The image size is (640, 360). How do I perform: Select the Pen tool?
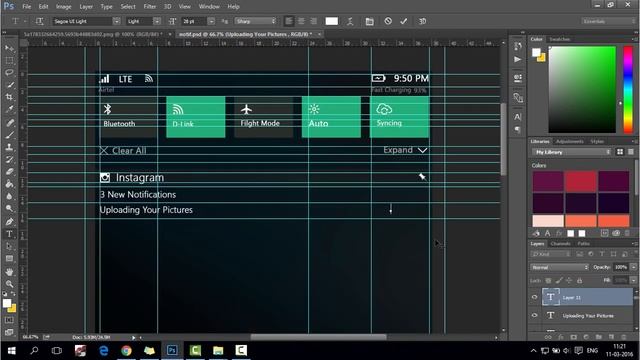pyautogui.click(x=9, y=222)
